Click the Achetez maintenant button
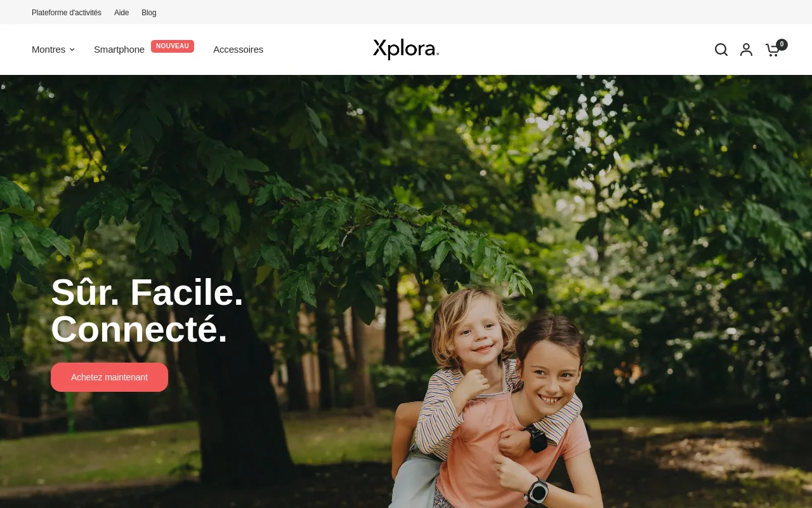This screenshot has height=508, width=812. pyautogui.click(x=109, y=377)
